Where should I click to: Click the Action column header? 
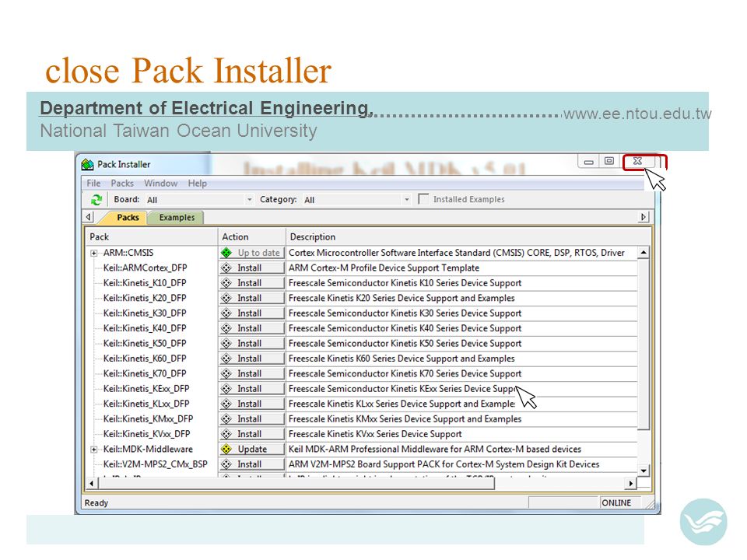click(x=252, y=236)
